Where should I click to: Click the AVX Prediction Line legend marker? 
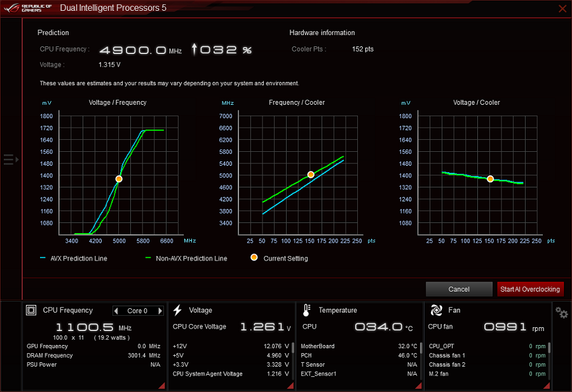coord(43,258)
